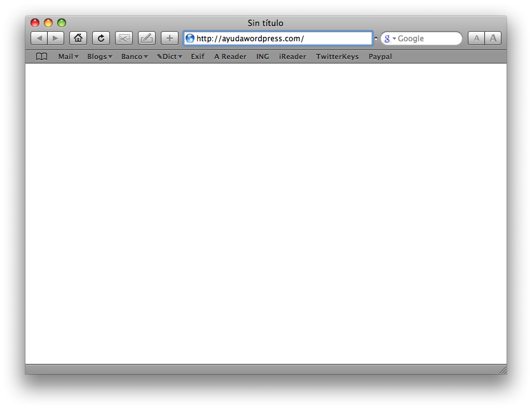Expand the Mail bookmarks folder
The height and width of the screenshot is (409, 532).
pyautogui.click(x=68, y=57)
